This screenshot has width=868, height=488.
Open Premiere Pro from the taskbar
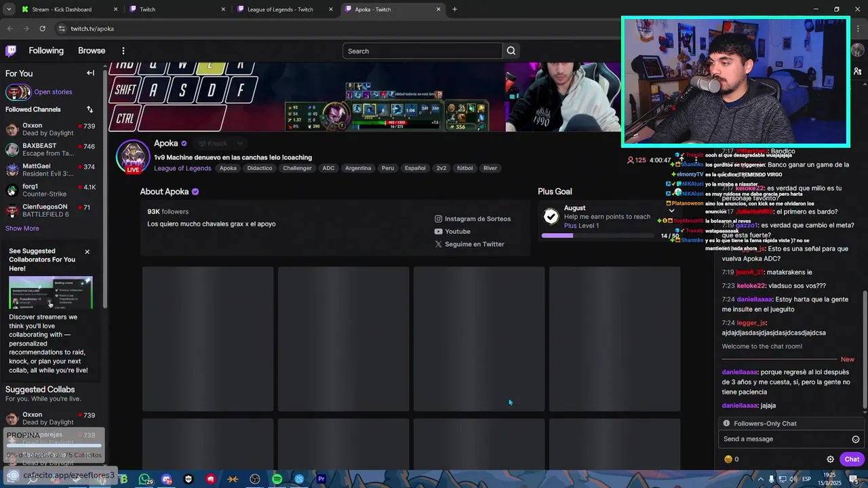pyautogui.click(x=321, y=479)
